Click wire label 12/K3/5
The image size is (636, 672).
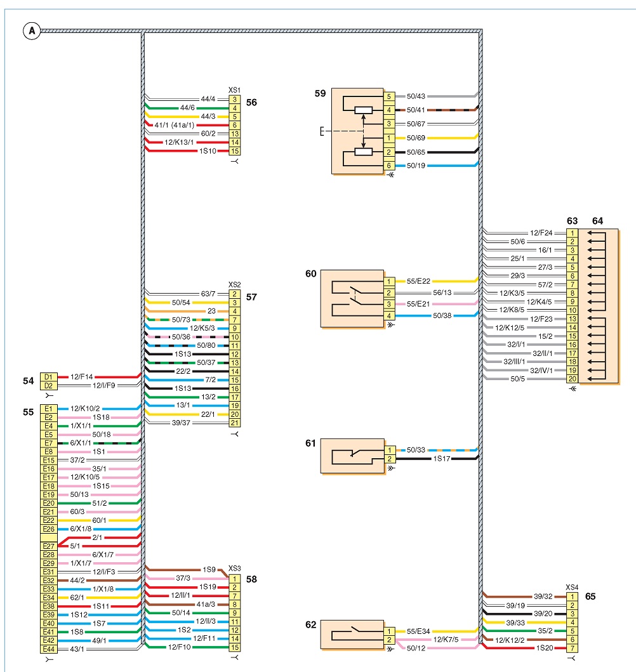(x=512, y=293)
